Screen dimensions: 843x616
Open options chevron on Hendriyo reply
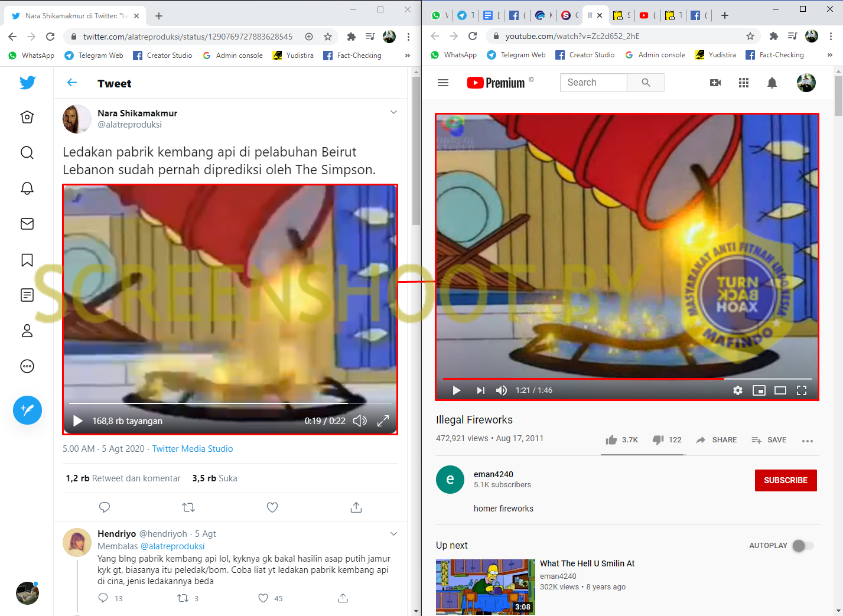coord(394,534)
